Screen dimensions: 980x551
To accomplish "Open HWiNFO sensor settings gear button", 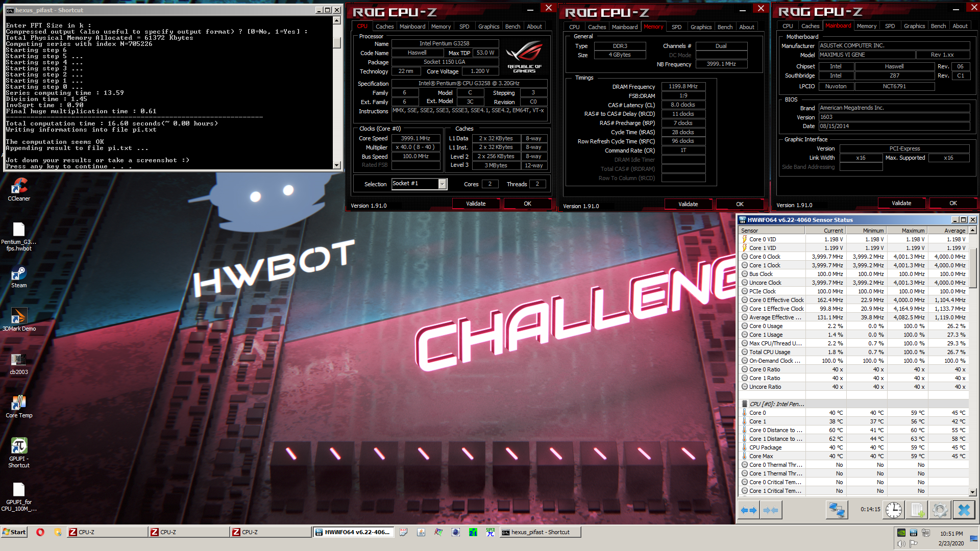I will [940, 510].
